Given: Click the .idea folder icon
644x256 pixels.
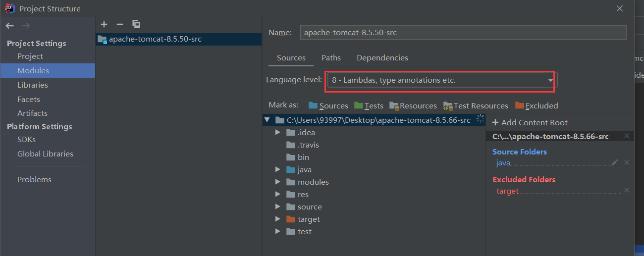Looking at the screenshot, I should point(291,132).
